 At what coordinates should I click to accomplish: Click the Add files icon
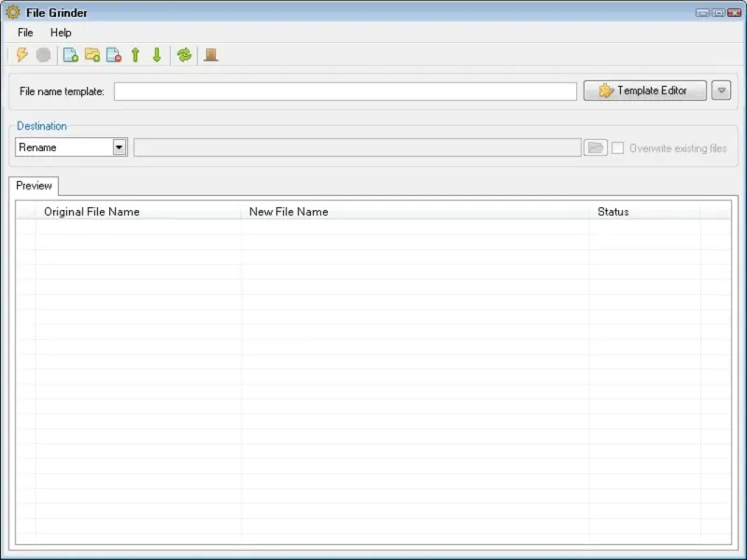pyautogui.click(x=71, y=55)
